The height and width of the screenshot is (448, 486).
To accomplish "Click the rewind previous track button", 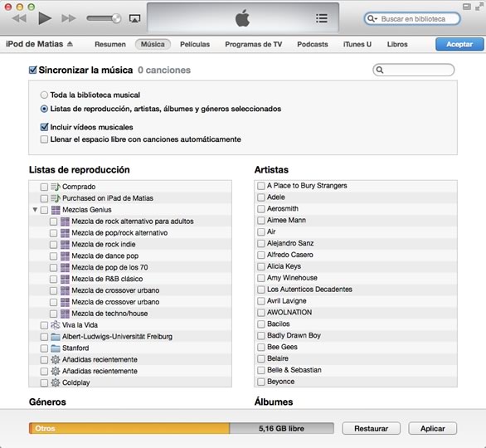I will click(20, 18).
